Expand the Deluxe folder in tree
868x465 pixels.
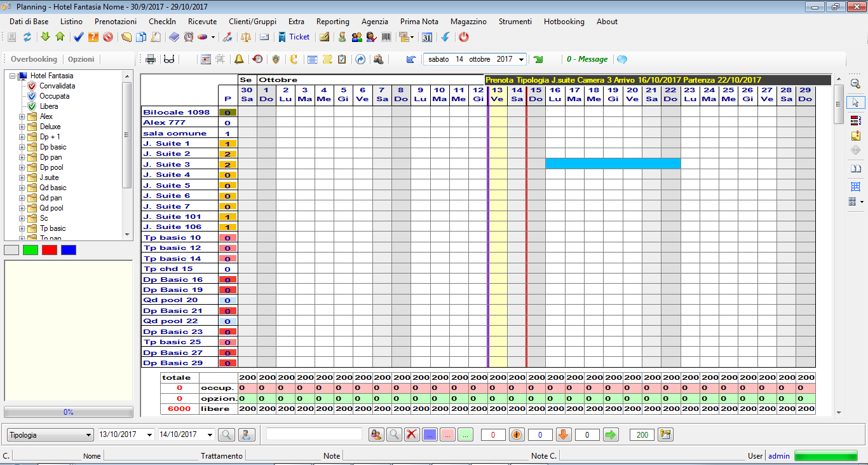(22, 127)
